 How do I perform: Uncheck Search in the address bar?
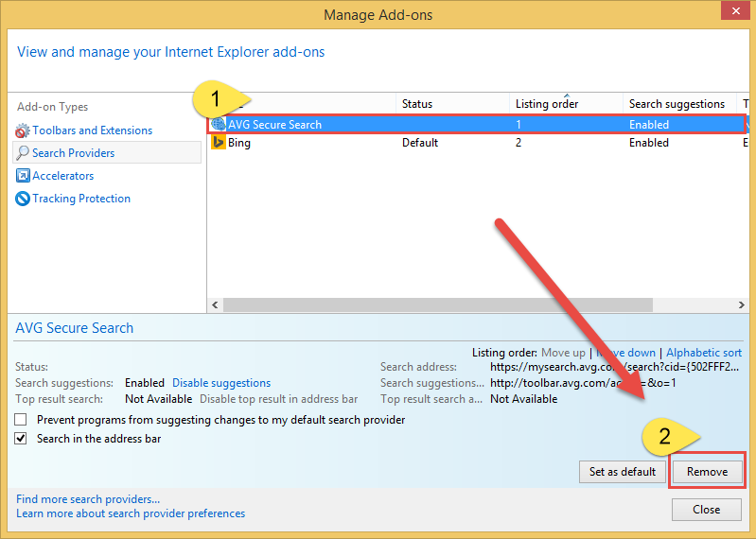point(20,439)
